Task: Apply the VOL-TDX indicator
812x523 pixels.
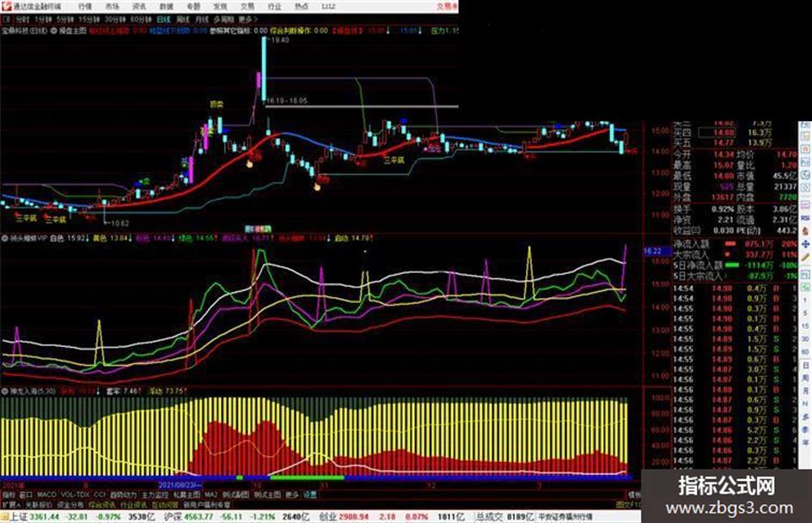Action: [x=76, y=495]
